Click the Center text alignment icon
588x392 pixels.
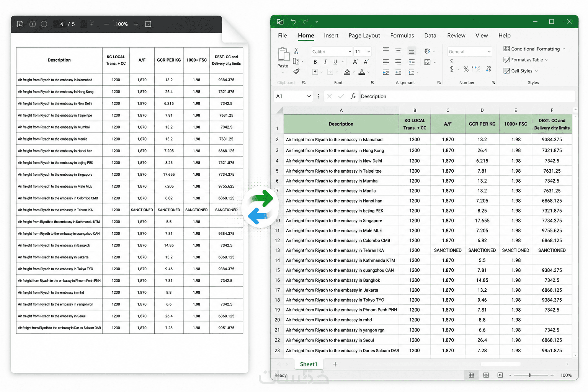[399, 62]
